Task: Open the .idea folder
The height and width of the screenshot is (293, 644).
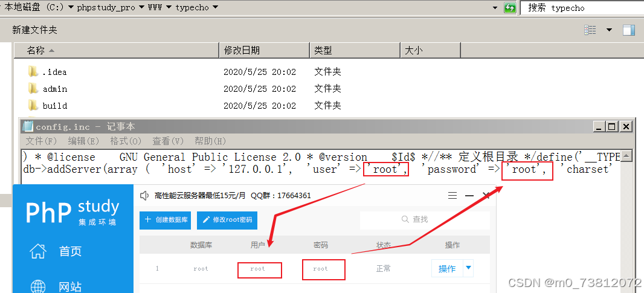Action: click(54, 72)
